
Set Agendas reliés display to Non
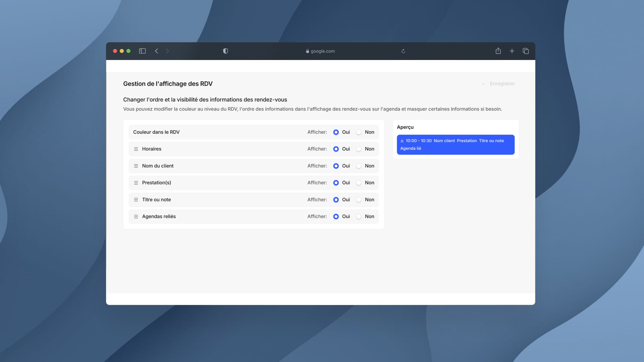359,217
